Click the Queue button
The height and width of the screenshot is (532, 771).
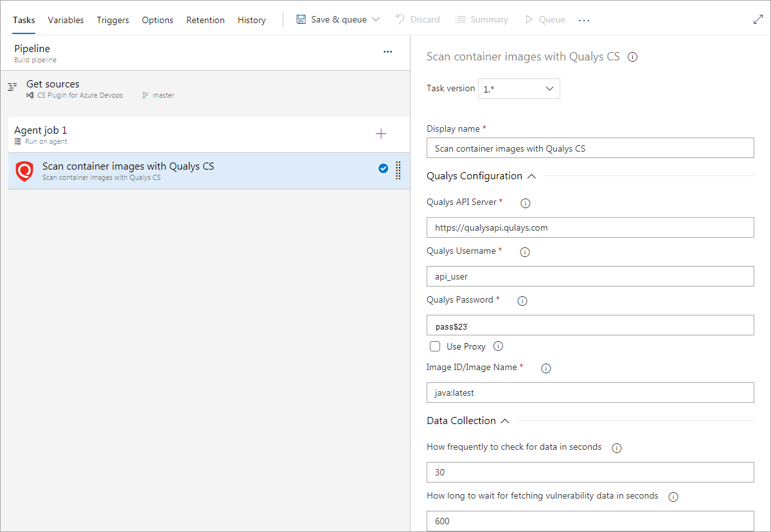545,19
